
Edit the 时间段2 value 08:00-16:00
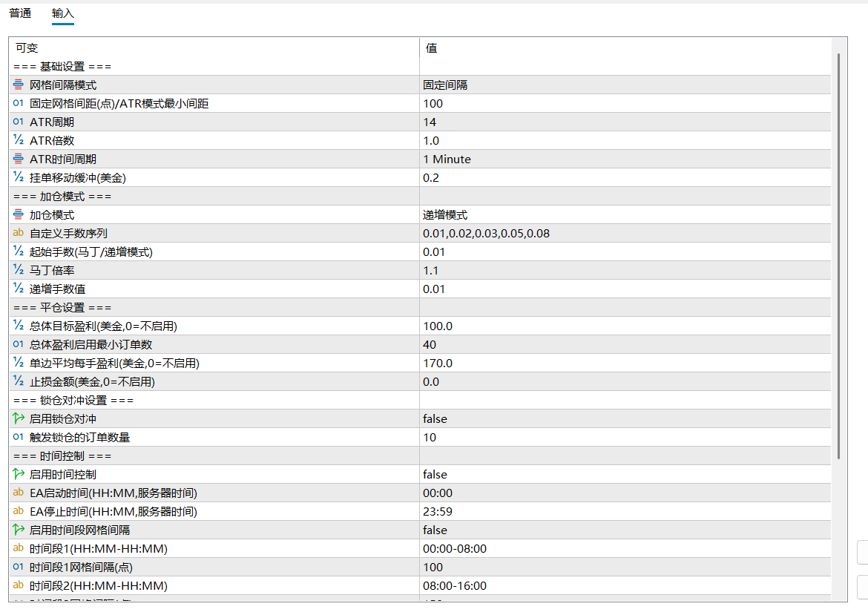(625, 585)
